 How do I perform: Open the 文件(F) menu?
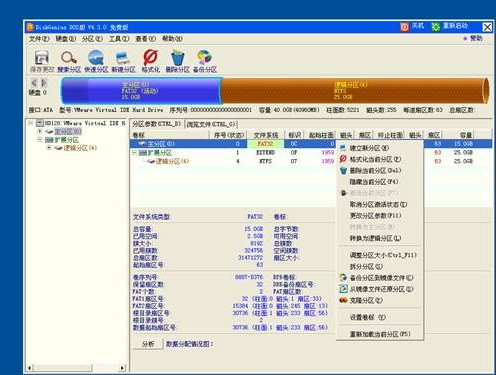tap(39, 39)
